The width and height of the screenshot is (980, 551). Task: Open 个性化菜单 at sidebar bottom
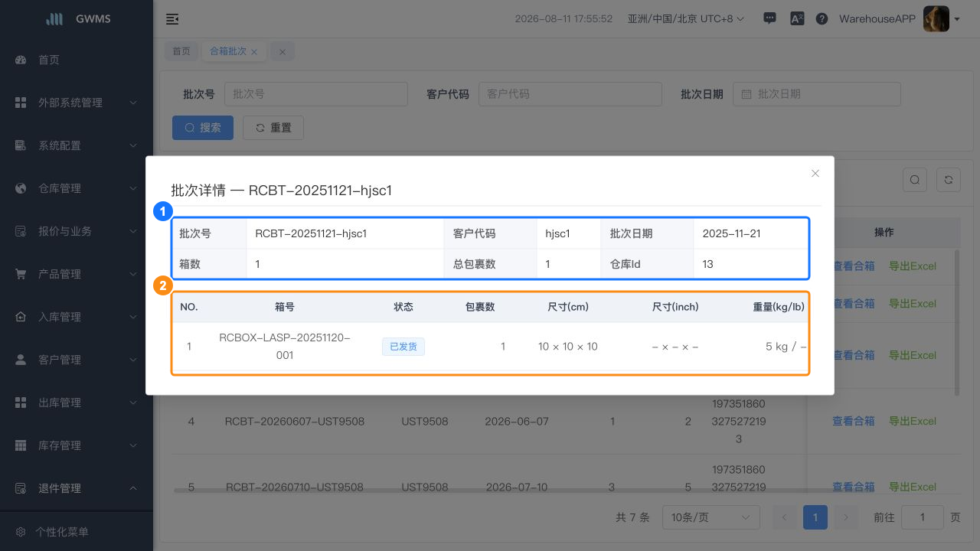pos(77,531)
